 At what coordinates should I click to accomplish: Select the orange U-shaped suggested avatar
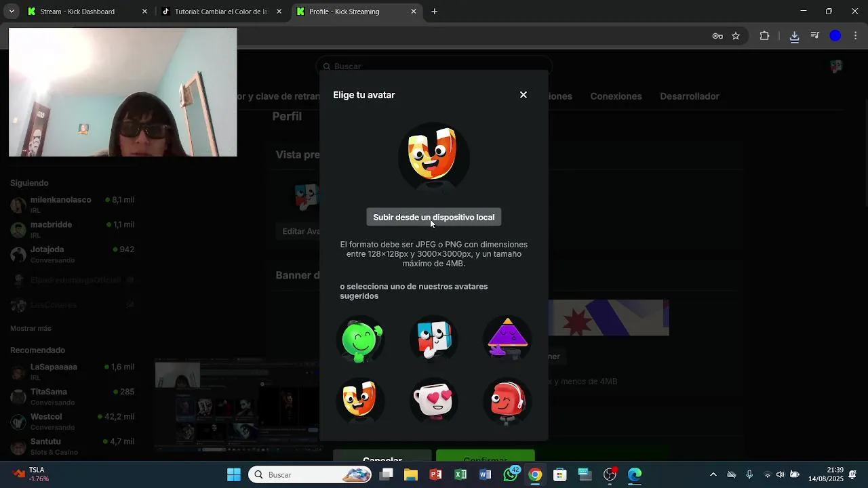click(x=361, y=401)
